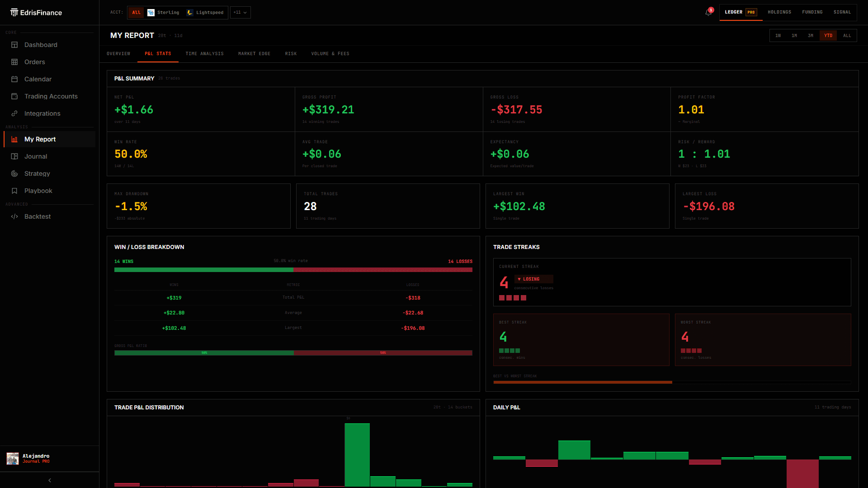
Task: Open Dashboard from the sidebar
Action: [x=49, y=45]
